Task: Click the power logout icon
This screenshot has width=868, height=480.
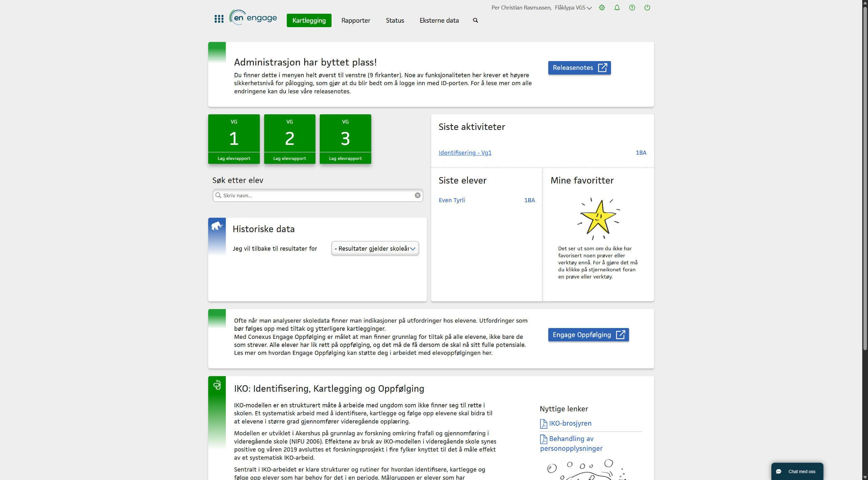Action: (x=647, y=7)
